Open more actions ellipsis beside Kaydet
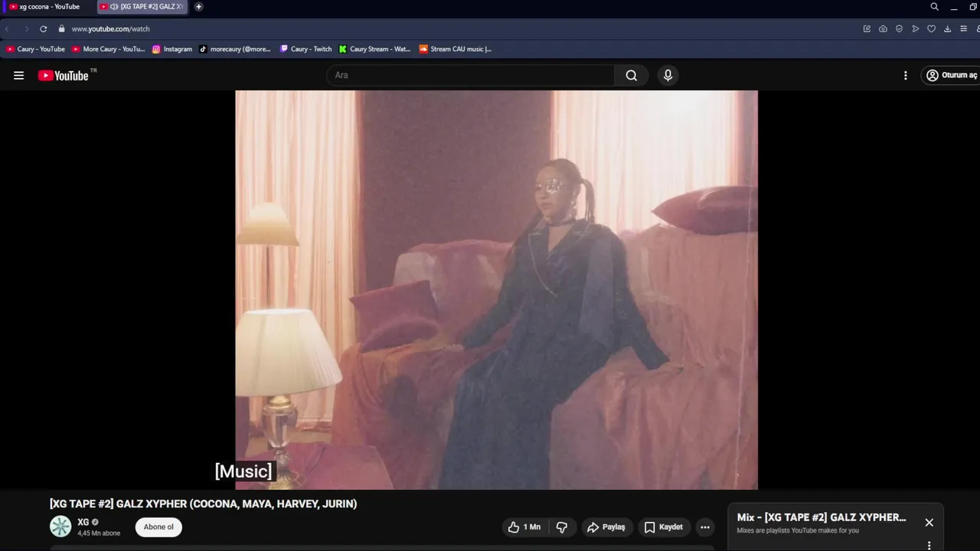The width and height of the screenshot is (980, 551). click(705, 527)
